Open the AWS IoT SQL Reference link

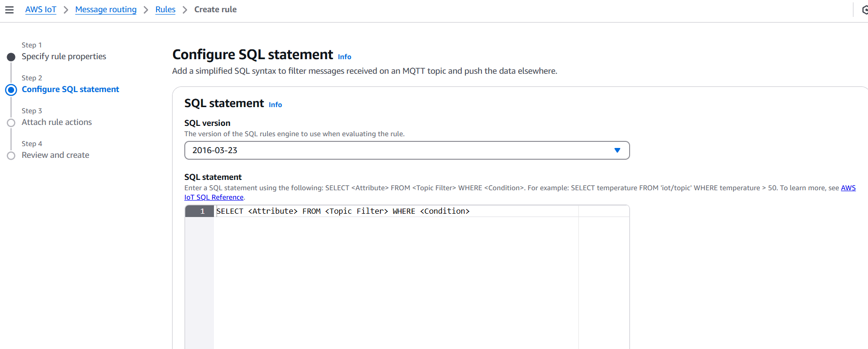tap(214, 197)
